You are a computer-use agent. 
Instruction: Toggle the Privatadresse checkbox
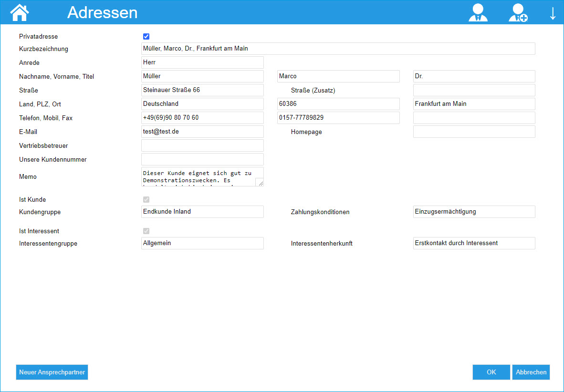click(x=146, y=36)
